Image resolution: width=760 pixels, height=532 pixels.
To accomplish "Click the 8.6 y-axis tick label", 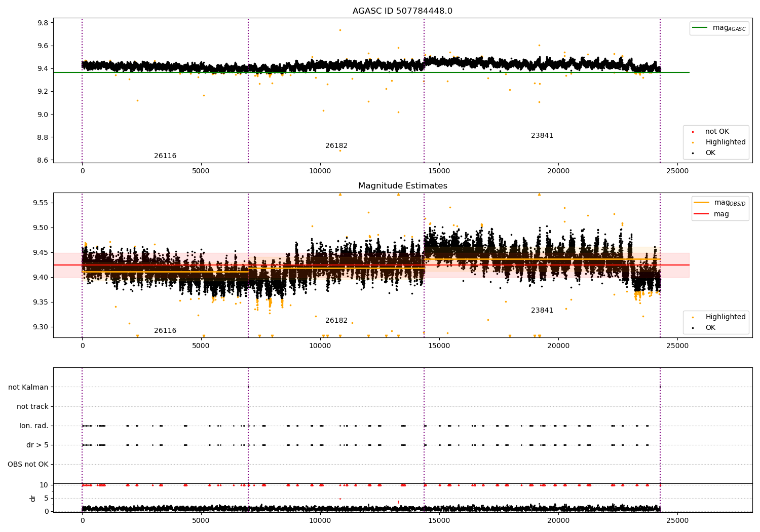I will [x=43, y=161].
